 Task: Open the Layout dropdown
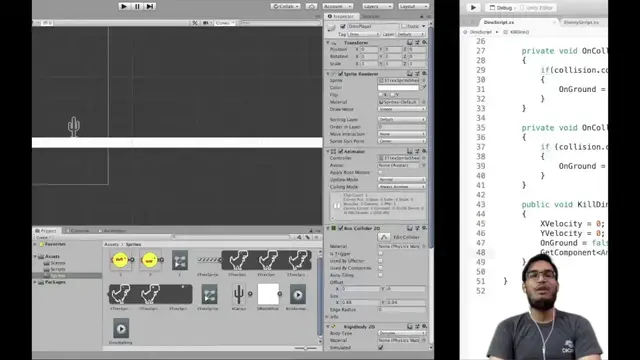click(413, 6)
